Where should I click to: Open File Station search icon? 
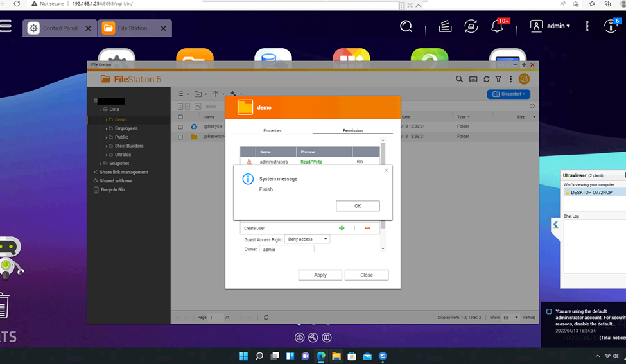tap(459, 79)
